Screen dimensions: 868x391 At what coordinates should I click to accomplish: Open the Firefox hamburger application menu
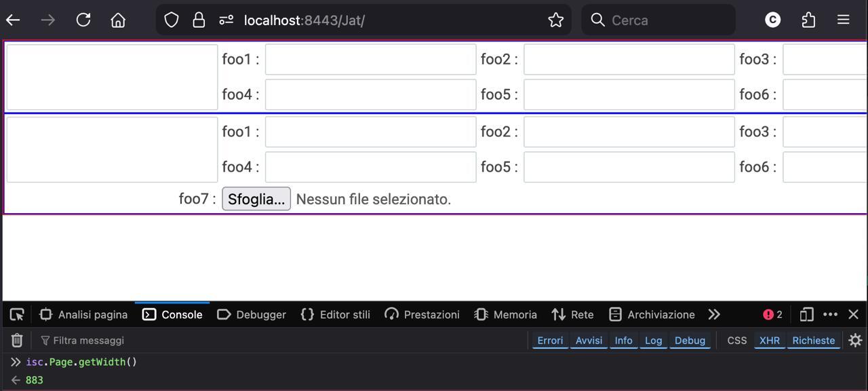[x=844, y=20]
